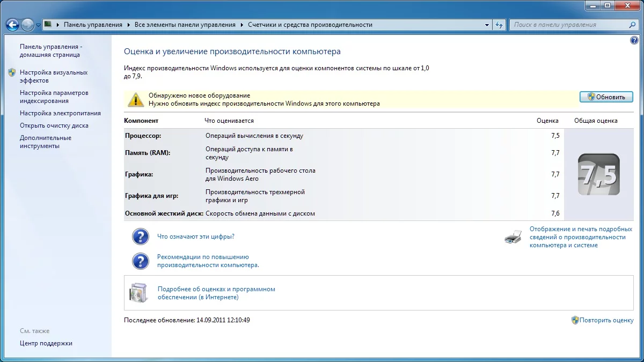
Task: Click question icon beside 'Рекомендации по повышению'
Action: point(140,261)
